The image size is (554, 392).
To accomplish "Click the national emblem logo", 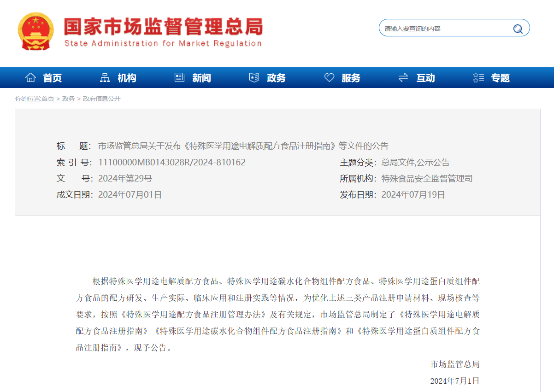I will coord(36,31).
